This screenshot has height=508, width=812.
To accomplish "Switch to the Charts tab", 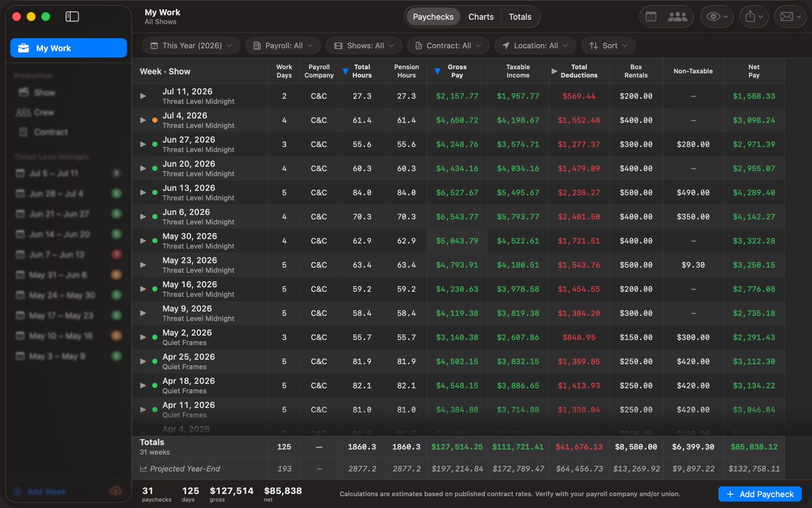I will coord(481,17).
